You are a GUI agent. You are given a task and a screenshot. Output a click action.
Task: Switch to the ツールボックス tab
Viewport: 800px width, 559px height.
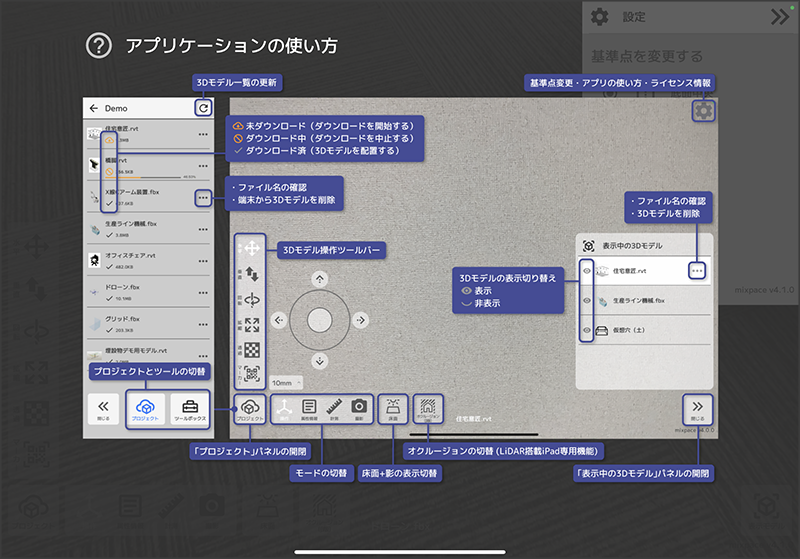[x=189, y=410]
